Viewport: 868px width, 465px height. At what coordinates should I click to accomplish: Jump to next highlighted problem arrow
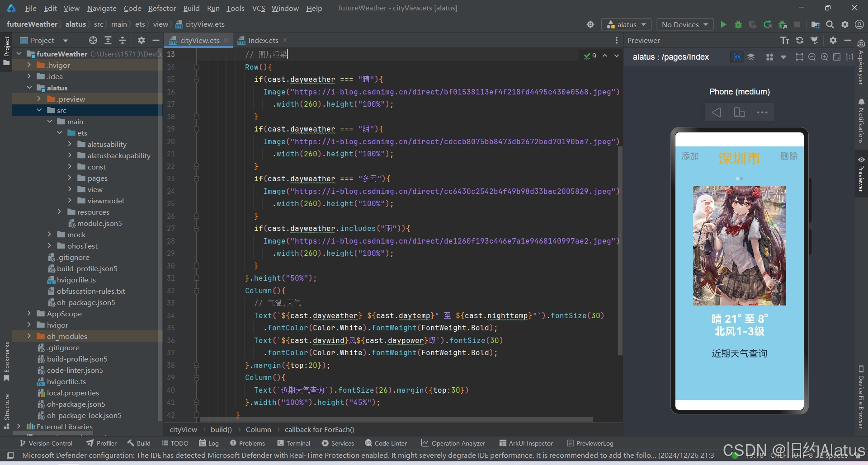(x=616, y=56)
